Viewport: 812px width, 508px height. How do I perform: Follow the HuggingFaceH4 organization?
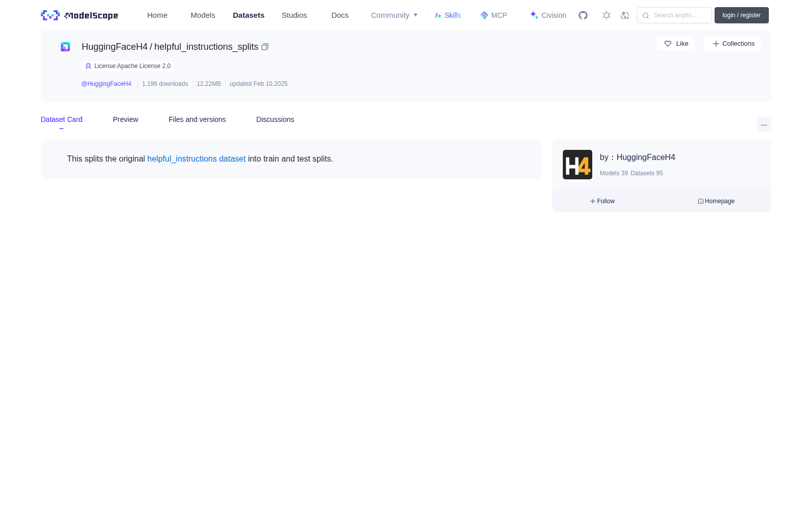coord(602,201)
